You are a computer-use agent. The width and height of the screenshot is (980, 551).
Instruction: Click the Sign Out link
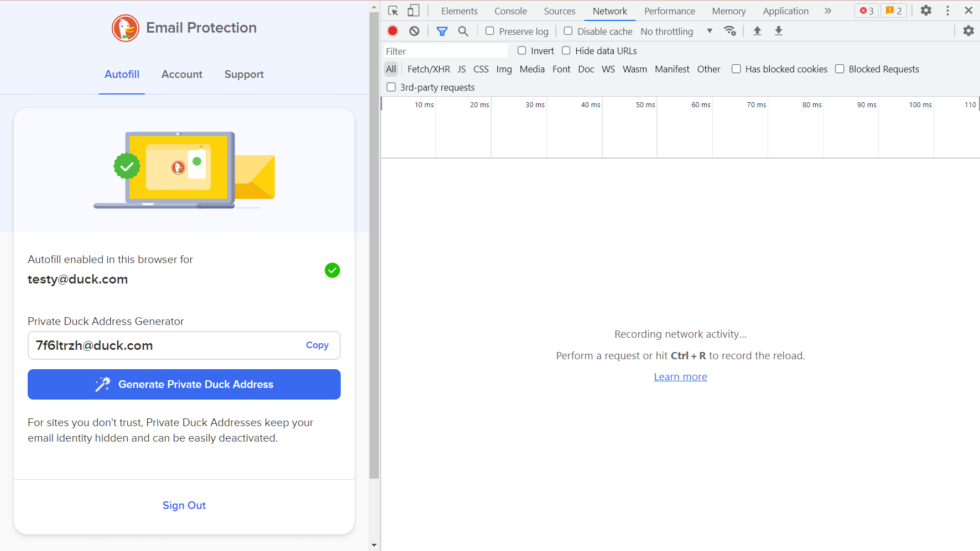click(184, 505)
